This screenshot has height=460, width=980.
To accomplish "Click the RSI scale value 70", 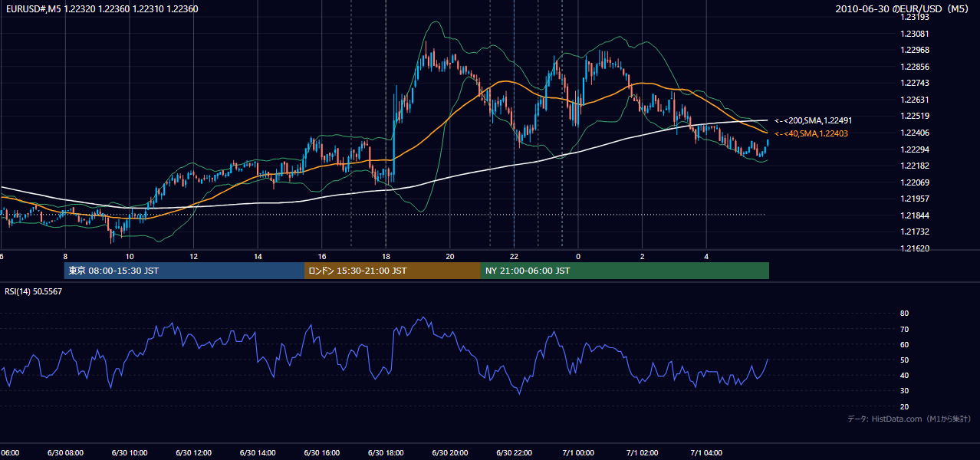I will (904, 329).
